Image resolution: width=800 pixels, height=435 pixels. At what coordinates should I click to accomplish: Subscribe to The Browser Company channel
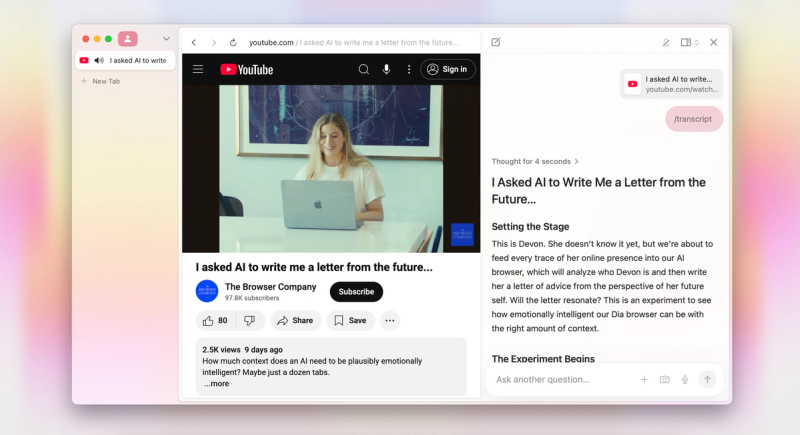tap(356, 292)
